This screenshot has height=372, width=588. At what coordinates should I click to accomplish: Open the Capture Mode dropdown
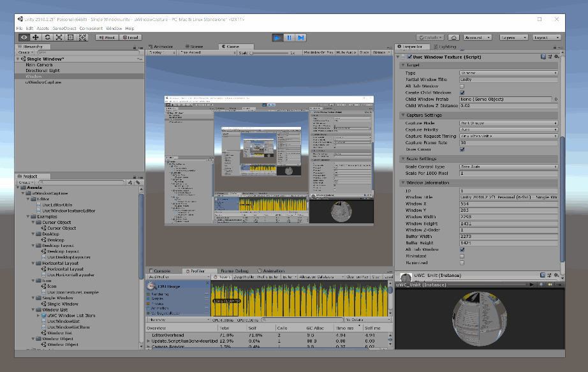tap(508, 123)
